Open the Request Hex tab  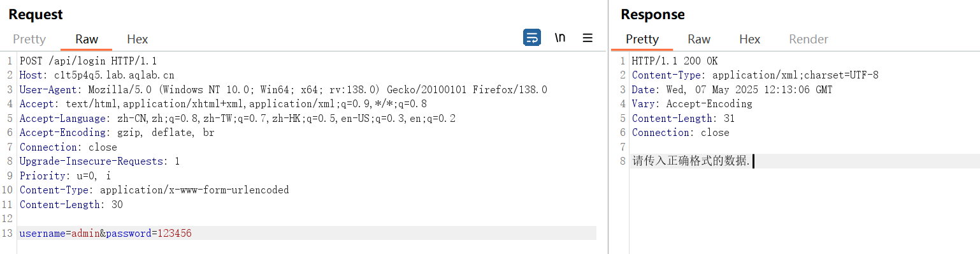138,40
